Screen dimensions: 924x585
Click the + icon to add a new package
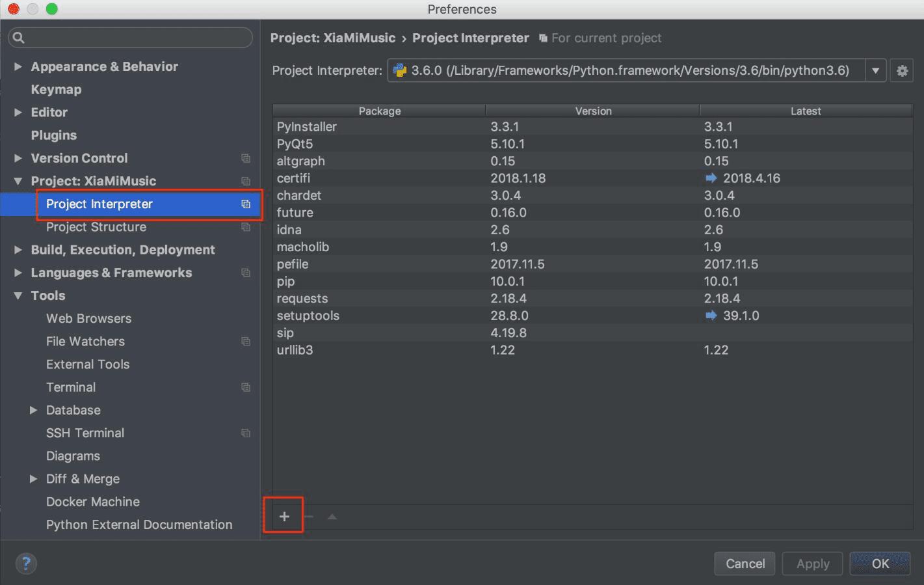click(x=284, y=515)
